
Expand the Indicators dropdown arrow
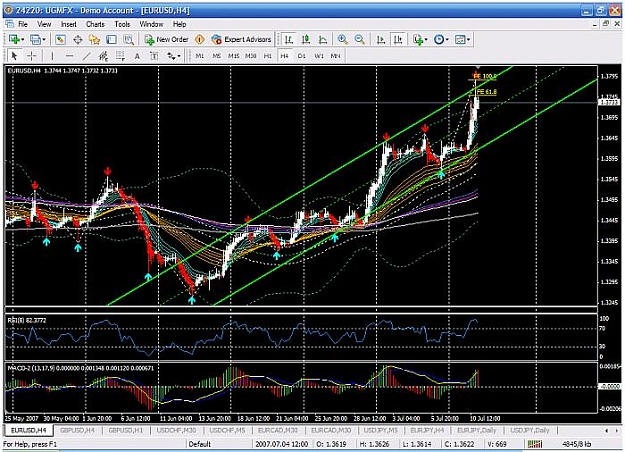pyautogui.click(x=426, y=39)
